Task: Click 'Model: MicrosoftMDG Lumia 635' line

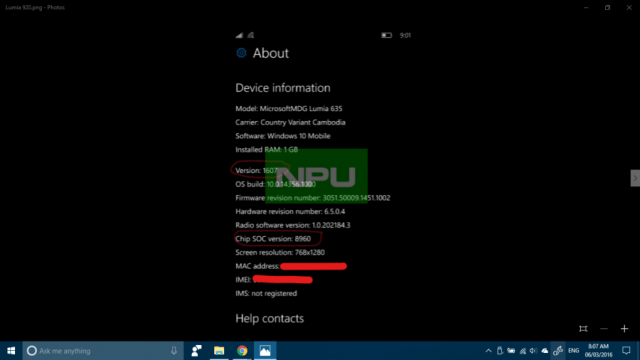Action: (x=289, y=109)
